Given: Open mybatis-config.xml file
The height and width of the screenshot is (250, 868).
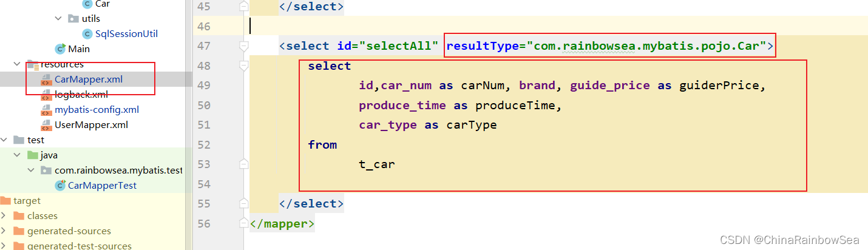Looking at the screenshot, I should click(x=97, y=109).
